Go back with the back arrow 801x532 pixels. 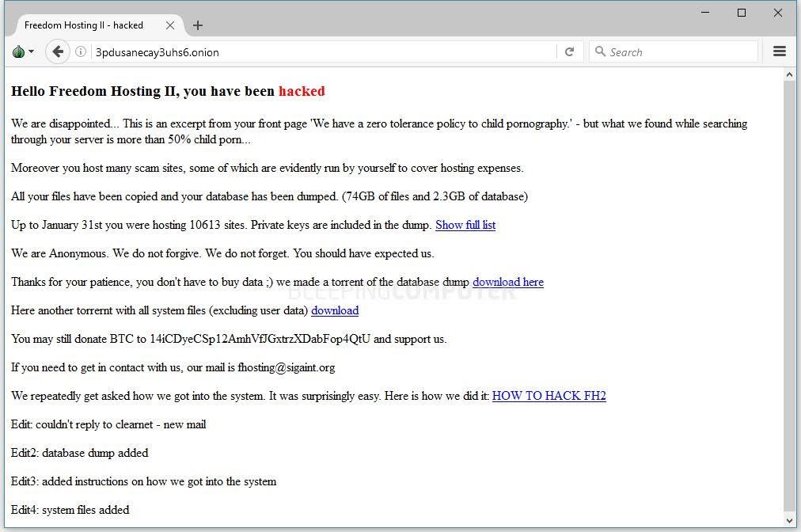point(58,51)
